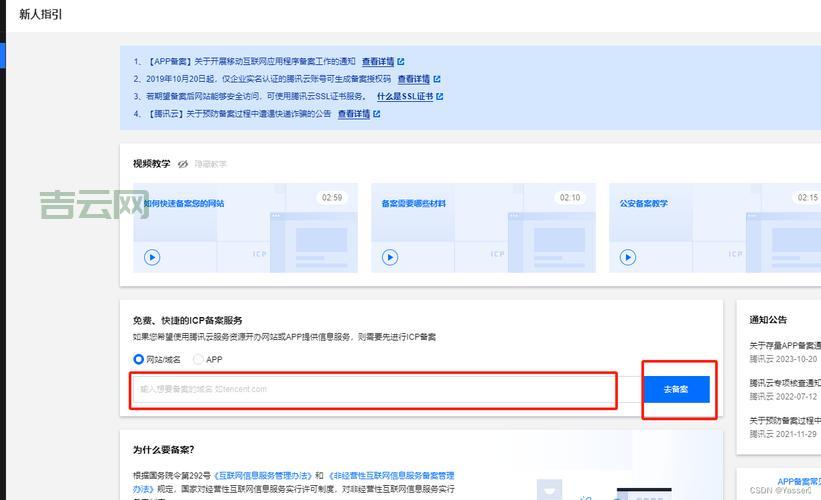Click video duration 02:59 badge
This screenshot has height=500, width=821.
pos(332,197)
